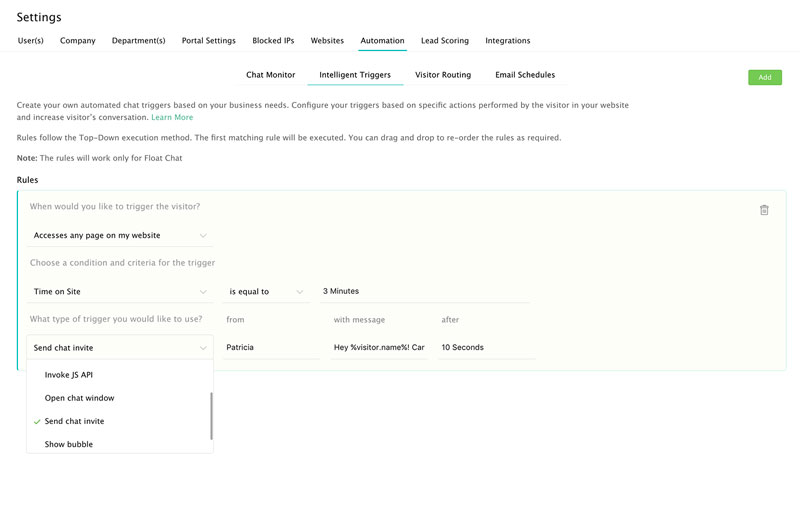Screen dimensions: 800x524
Task: Edit the 3 Minutes value field
Action: [424, 291]
